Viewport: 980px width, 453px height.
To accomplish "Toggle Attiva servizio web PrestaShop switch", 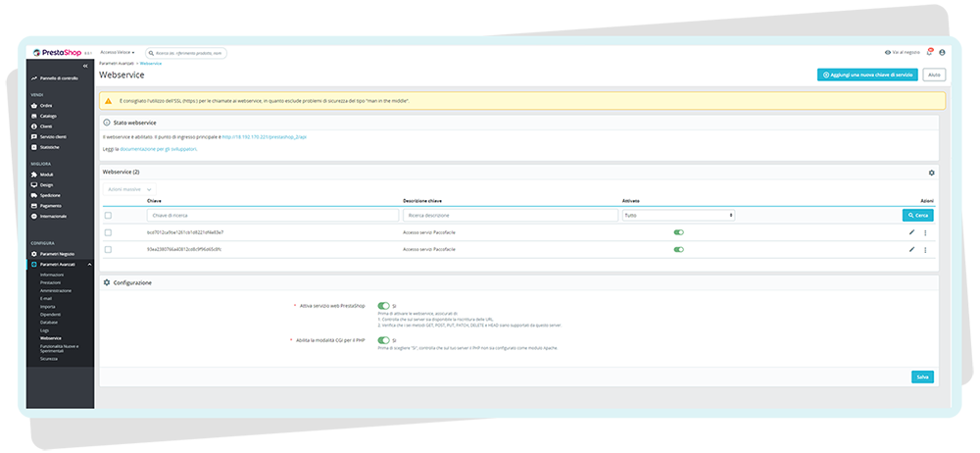I will (384, 306).
